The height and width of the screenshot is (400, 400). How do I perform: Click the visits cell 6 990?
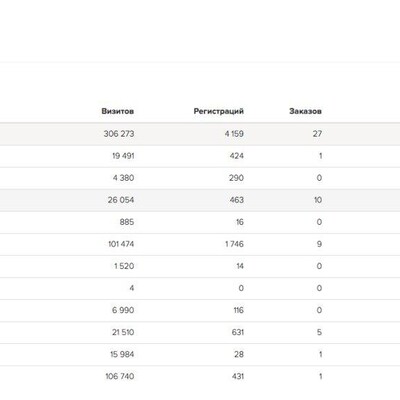[123, 310]
